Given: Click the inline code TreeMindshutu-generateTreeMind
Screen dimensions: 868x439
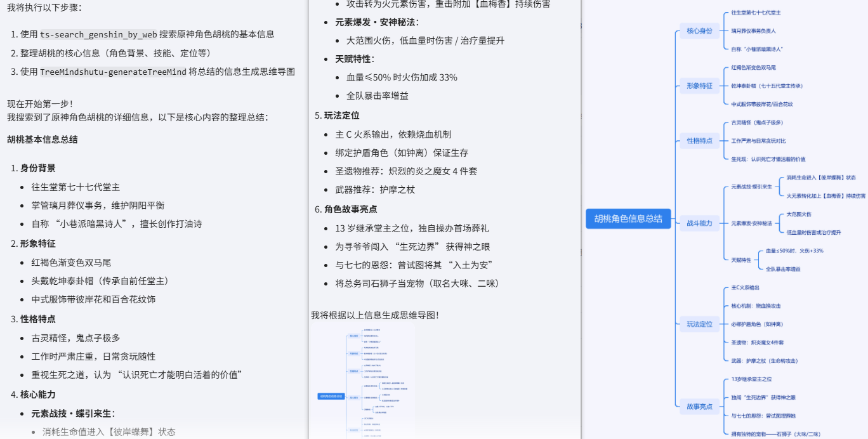Looking at the screenshot, I should coord(114,72).
